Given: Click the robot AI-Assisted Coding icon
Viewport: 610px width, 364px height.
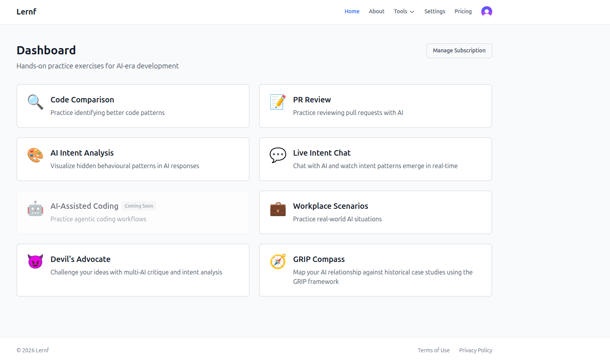Looking at the screenshot, I should (x=35, y=209).
